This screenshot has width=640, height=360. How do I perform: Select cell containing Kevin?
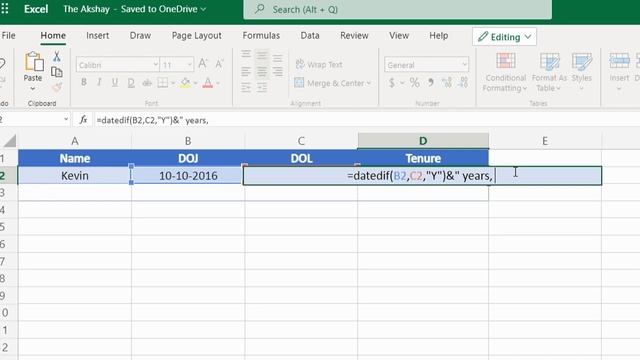click(x=75, y=176)
